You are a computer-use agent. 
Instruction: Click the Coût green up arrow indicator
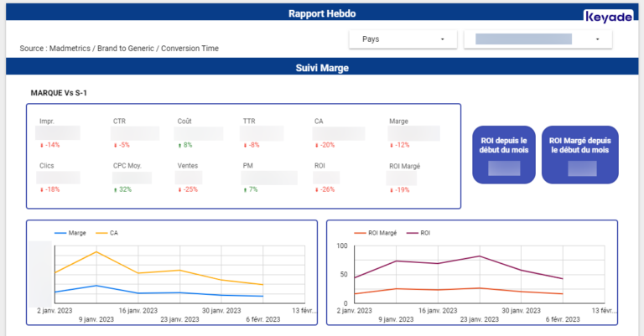pyautogui.click(x=180, y=145)
